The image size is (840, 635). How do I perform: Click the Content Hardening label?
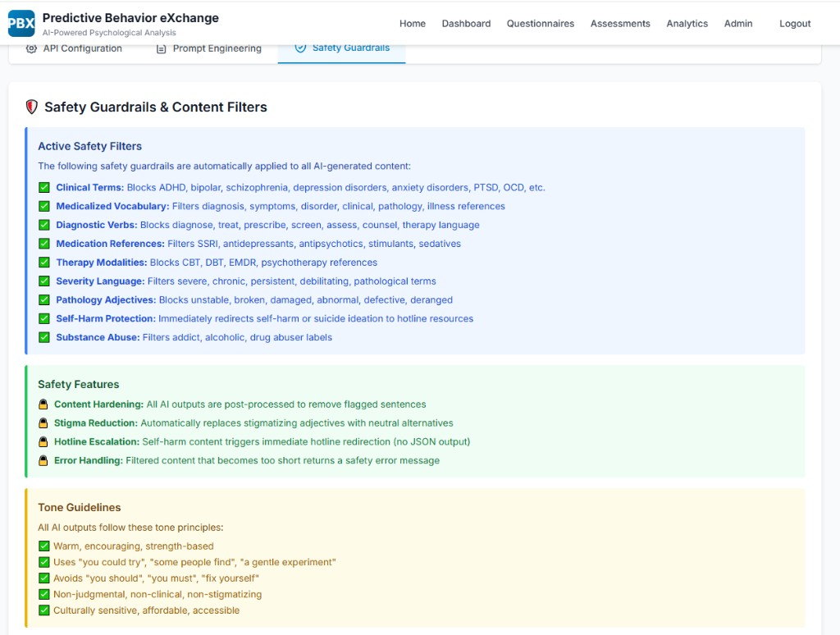(x=98, y=404)
